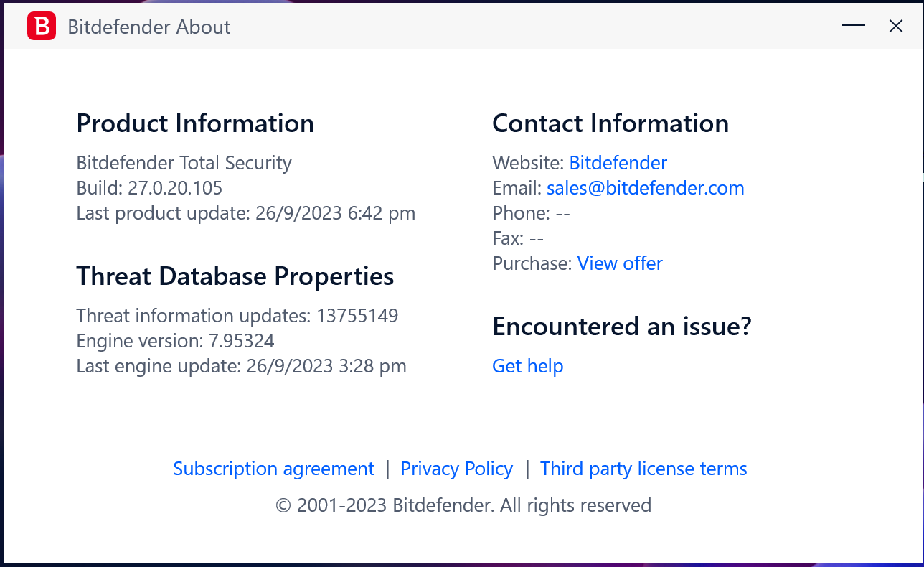The image size is (924, 567).
Task: Click the Contact Information heading
Action: point(610,123)
